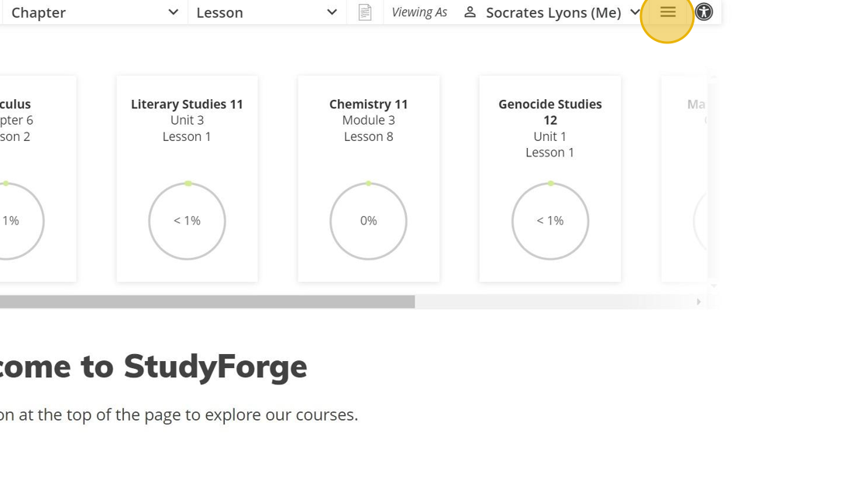Viewport: 868px width, 485px height.
Task: Open the faded course card starting with "Ma"
Action: point(686,178)
